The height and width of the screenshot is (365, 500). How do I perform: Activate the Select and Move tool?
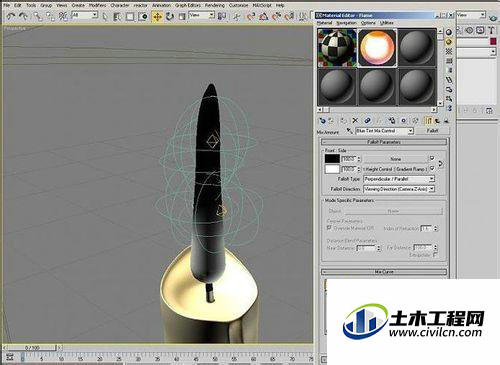point(157,16)
